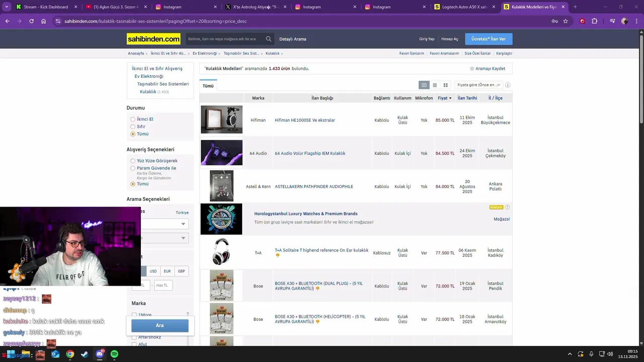The width and height of the screenshot is (644, 362).
Task: Bookmark this page with star icon
Action: pos(566,21)
